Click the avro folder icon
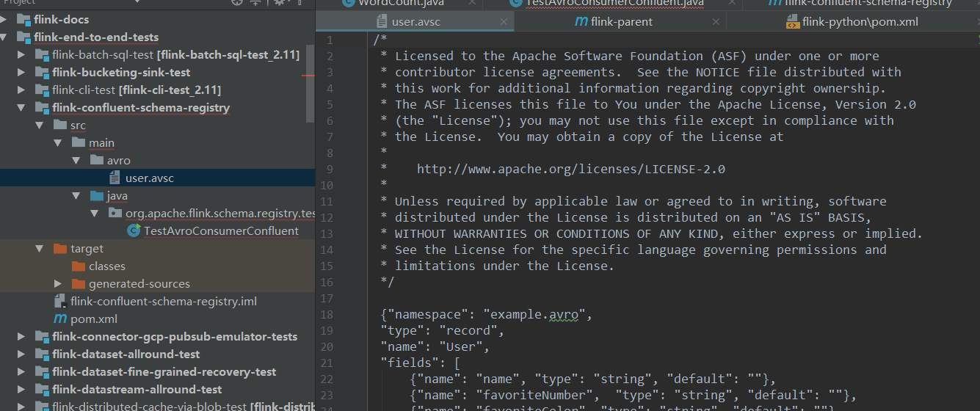Image resolution: width=980 pixels, height=411 pixels. [x=97, y=160]
